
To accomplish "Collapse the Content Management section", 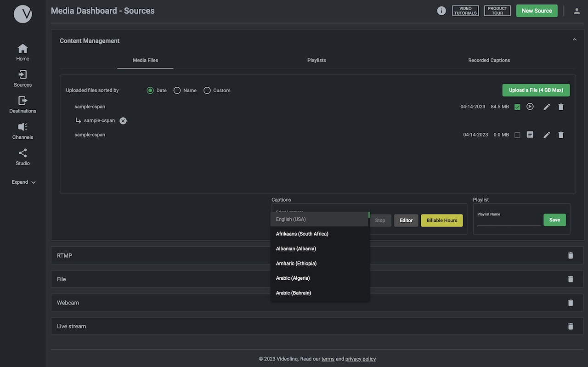I will [x=574, y=40].
